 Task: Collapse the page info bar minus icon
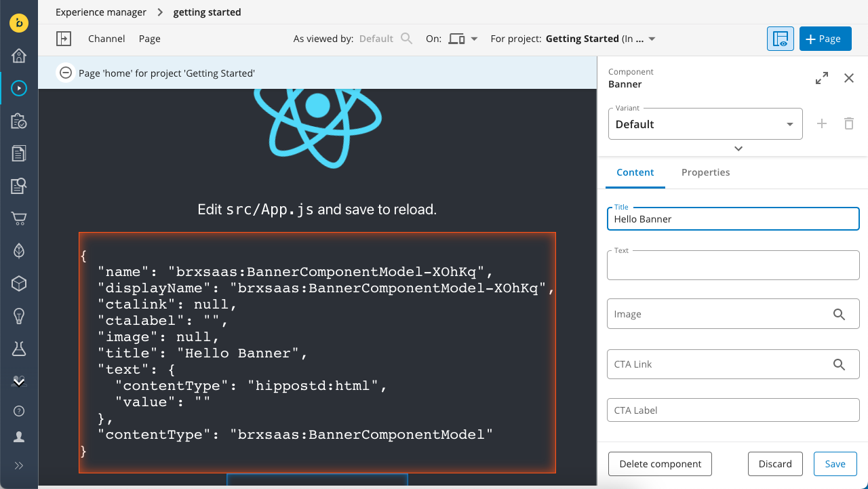pyautogui.click(x=66, y=73)
